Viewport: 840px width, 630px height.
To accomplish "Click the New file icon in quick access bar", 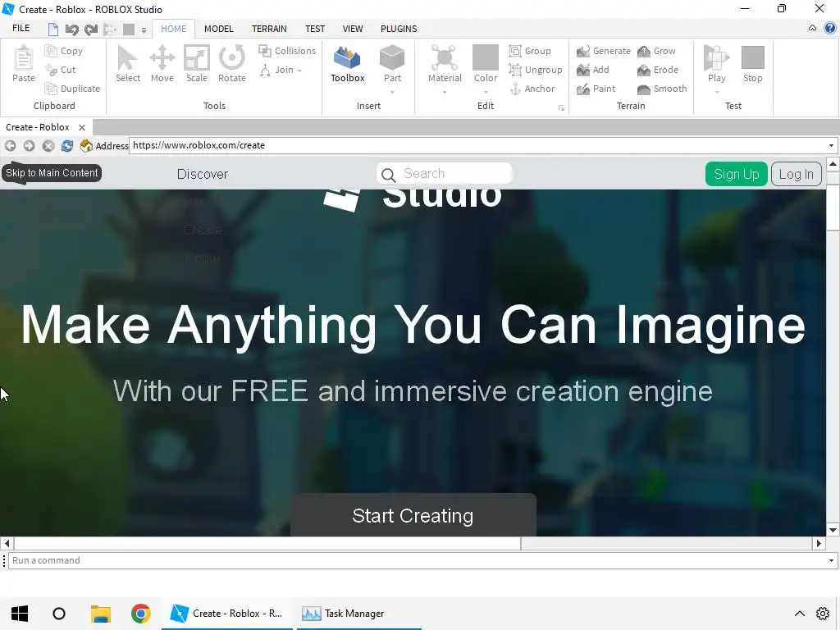I will click(x=52, y=29).
